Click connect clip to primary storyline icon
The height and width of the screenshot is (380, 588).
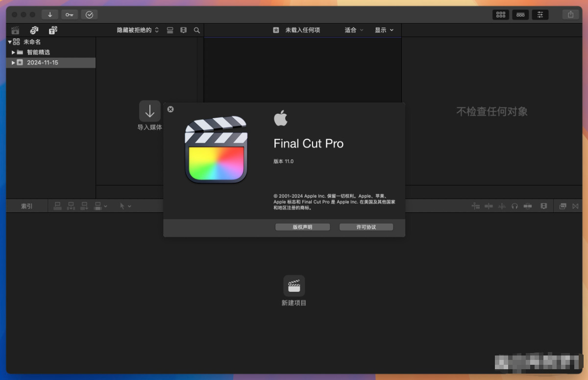point(58,206)
